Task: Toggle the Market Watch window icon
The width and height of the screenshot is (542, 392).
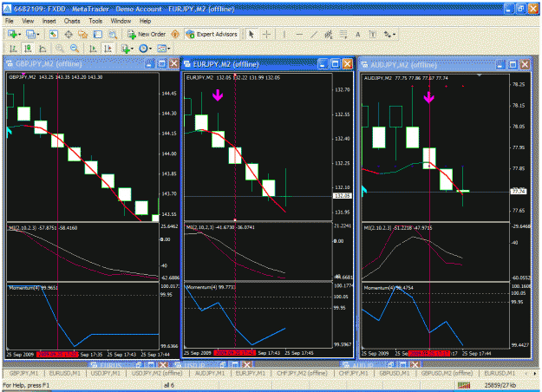Action: click(x=53, y=34)
